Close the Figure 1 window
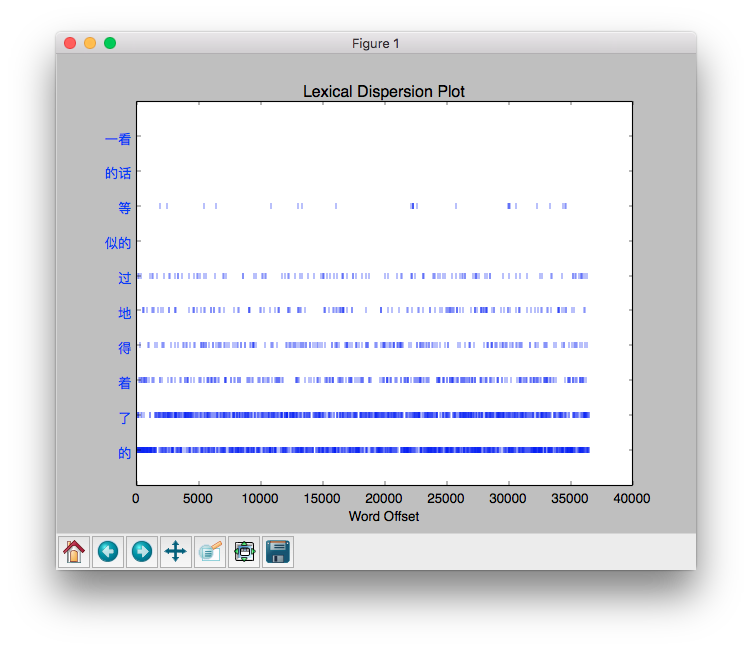This screenshot has height=650, width=752. [x=70, y=43]
